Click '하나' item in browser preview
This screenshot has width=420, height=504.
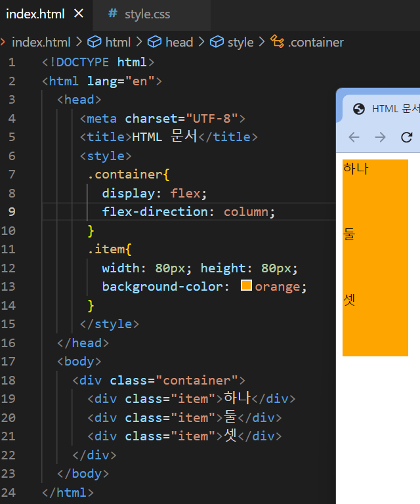(x=375, y=192)
